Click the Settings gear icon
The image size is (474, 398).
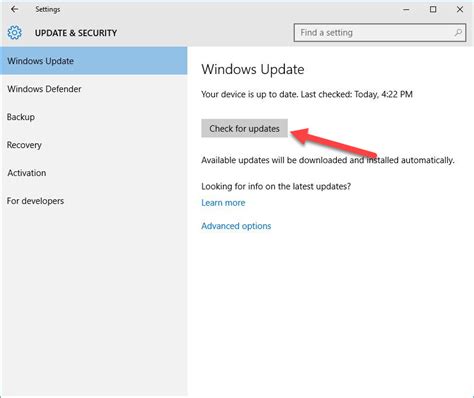(x=14, y=33)
